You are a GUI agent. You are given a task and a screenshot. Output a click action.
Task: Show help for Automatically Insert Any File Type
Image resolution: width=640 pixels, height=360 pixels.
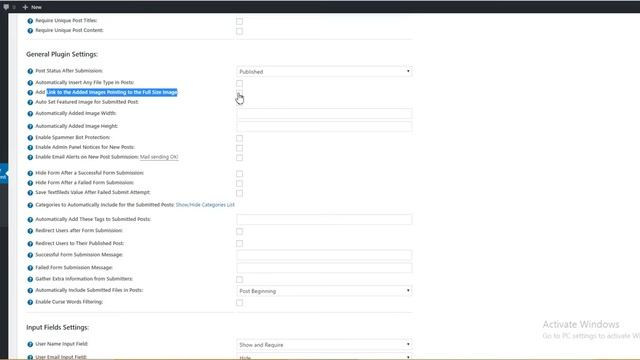30,83
